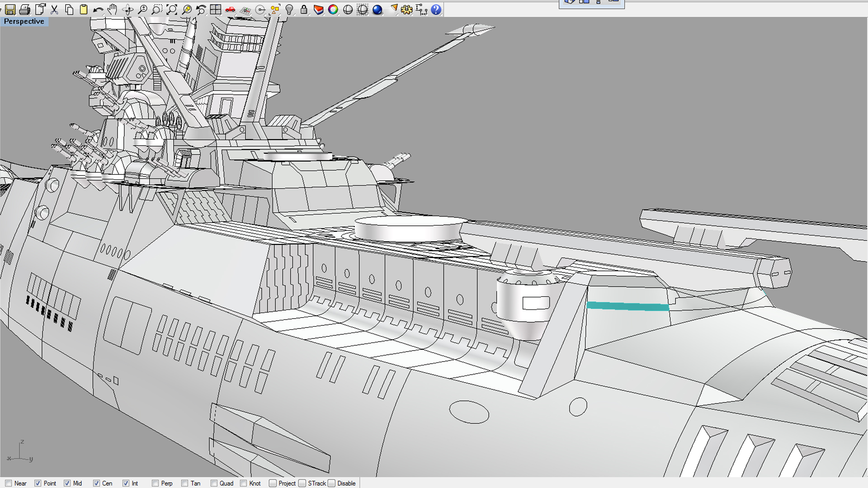Uncheck the Cen object snap
Image resolution: width=868 pixels, height=488 pixels.
tap(96, 483)
